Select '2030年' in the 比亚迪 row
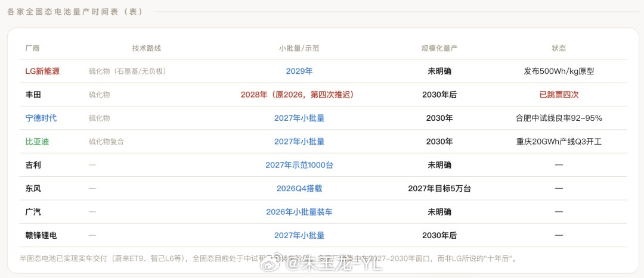Viewport: 644px width, 278px height. (x=439, y=142)
